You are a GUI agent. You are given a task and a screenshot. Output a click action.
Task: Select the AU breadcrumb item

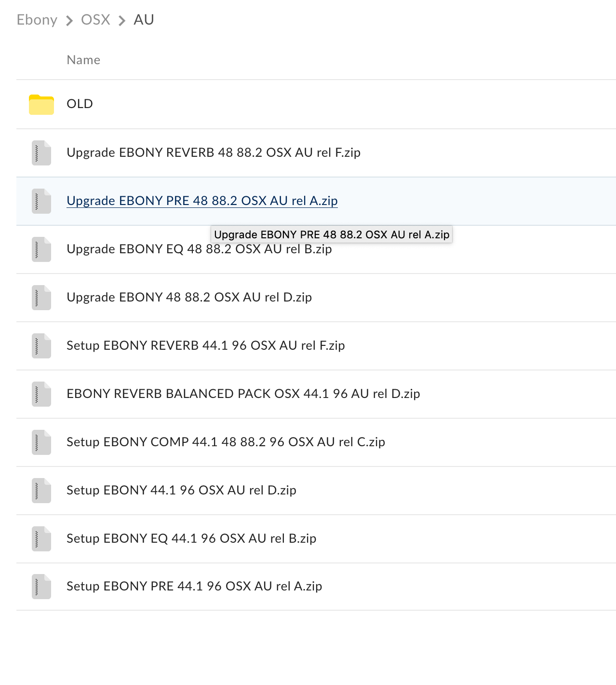point(144,20)
